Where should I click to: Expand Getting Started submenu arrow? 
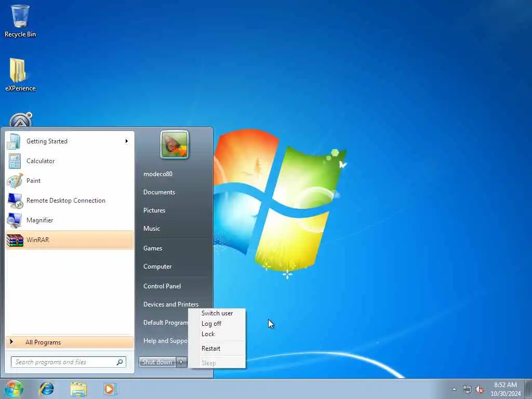click(127, 141)
